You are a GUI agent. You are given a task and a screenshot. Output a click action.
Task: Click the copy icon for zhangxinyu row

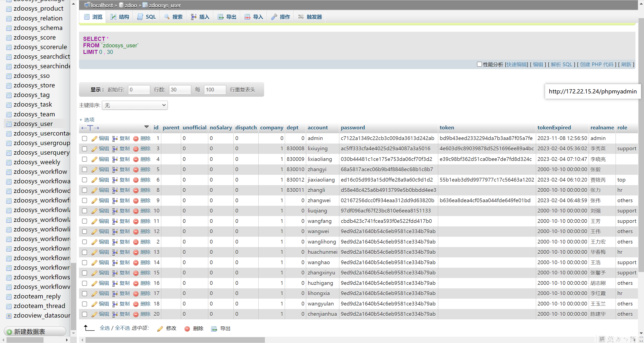(115, 273)
